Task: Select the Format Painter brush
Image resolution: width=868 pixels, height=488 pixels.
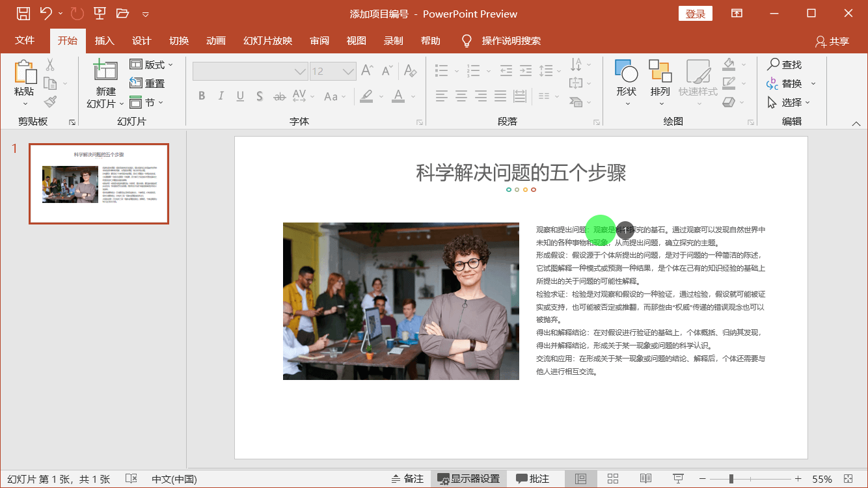Action: point(50,102)
